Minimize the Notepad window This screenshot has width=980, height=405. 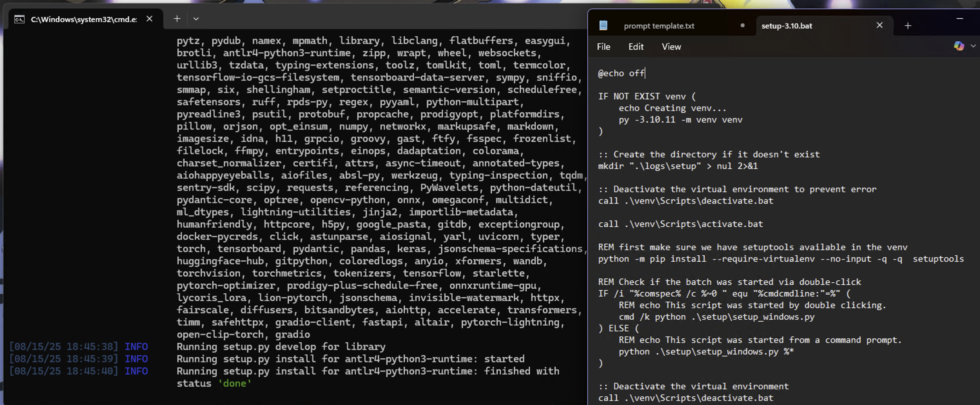coord(959,18)
